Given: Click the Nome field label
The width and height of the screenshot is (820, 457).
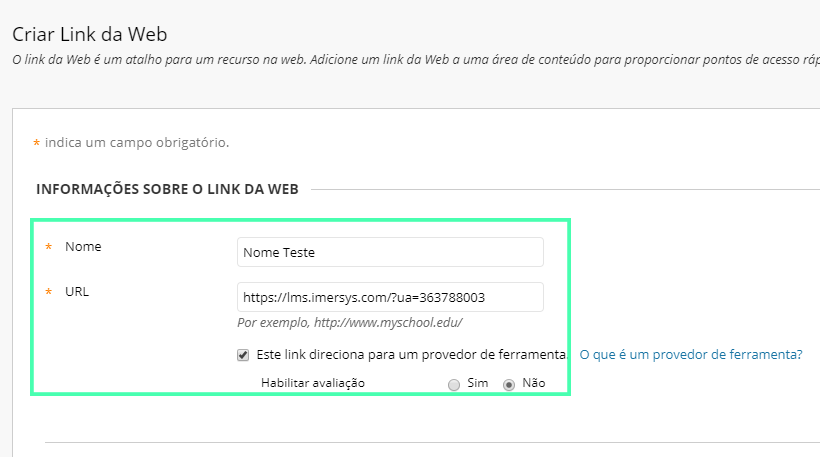Looking at the screenshot, I should click(83, 246).
